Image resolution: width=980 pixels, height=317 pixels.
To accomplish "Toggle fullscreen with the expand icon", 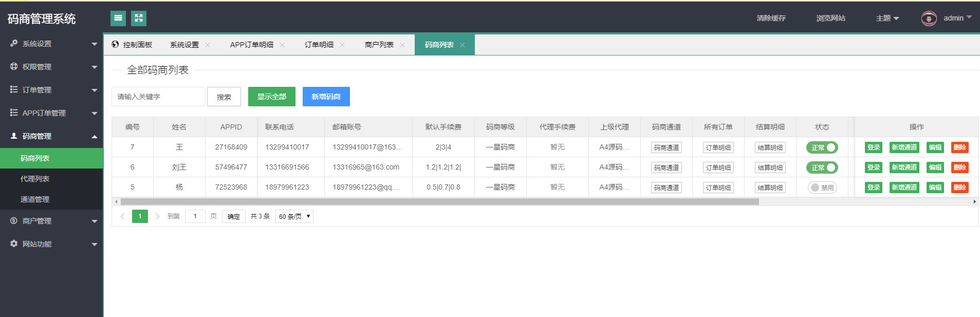I will [139, 18].
